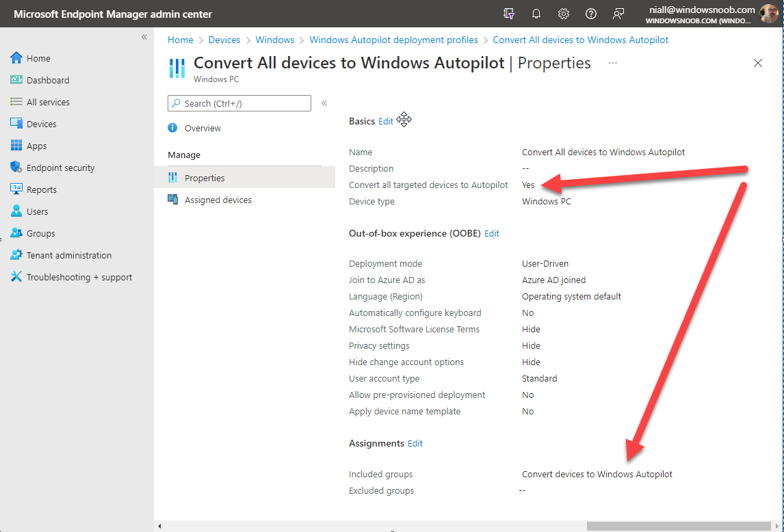Collapse the left navigation sidebar

(x=144, y=37)
